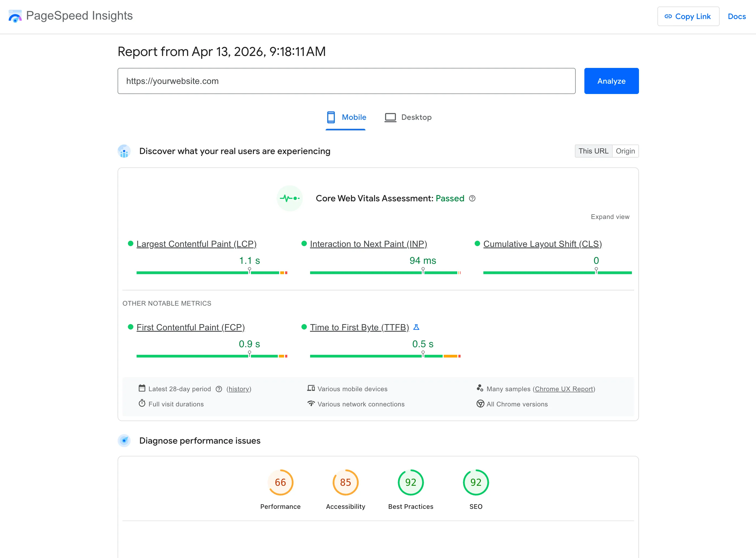Click the website URL input field

point(346,81)
